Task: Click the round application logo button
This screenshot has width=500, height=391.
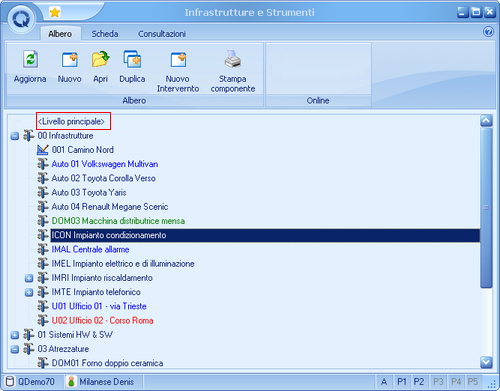Action: (21, 19)
